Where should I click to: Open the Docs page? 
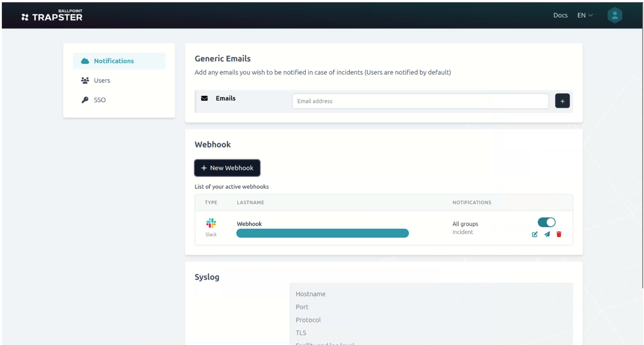(x=560, y=15)
